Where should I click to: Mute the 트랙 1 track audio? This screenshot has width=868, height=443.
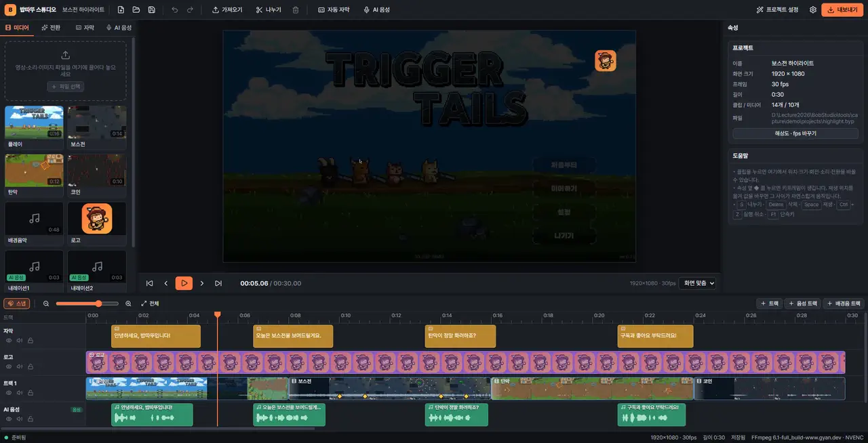(x=20, y=393)
